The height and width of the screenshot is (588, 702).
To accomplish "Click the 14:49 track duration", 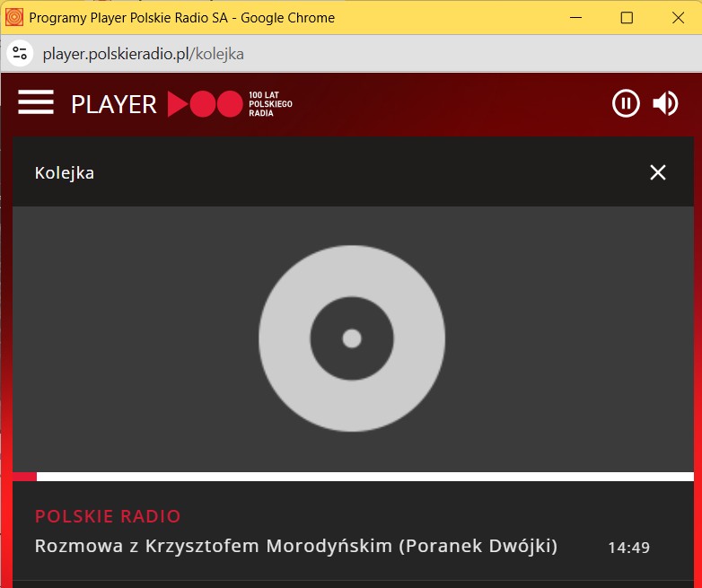I will [x=628, y=548].
